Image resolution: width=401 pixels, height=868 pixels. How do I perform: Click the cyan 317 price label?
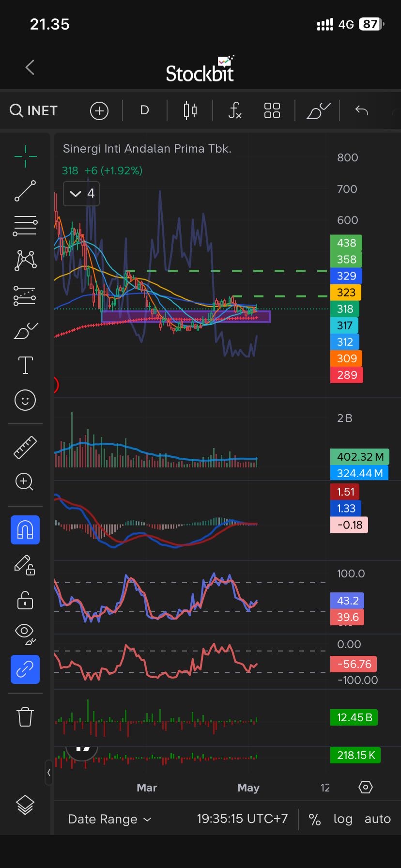pos(344,325)
